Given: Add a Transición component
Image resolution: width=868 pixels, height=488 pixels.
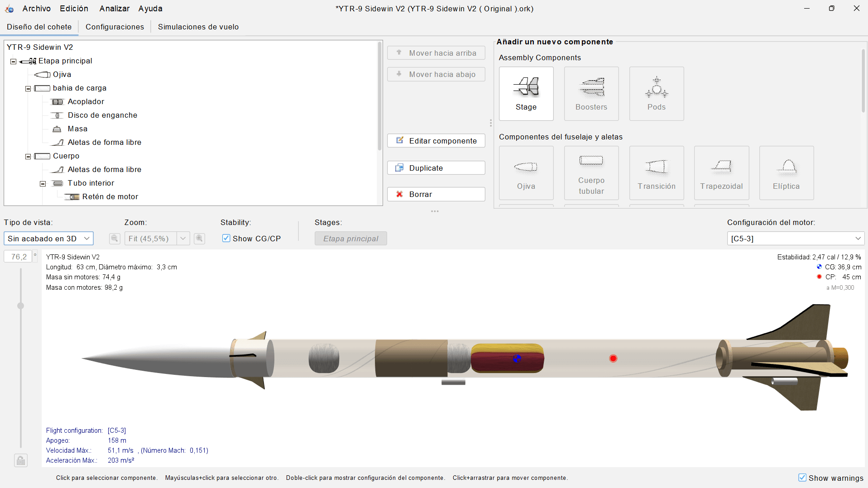Looking at the screenshot, I should (657, 173).
